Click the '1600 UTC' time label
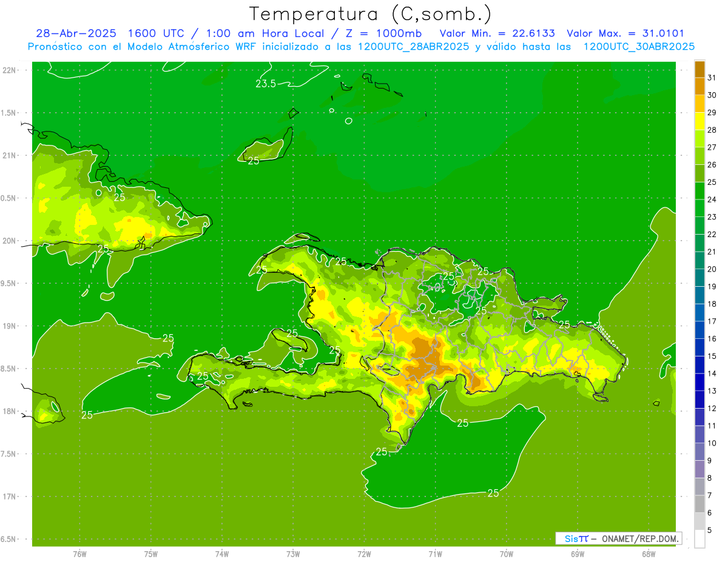Screen dimensions: 728x562 point(157,34)
